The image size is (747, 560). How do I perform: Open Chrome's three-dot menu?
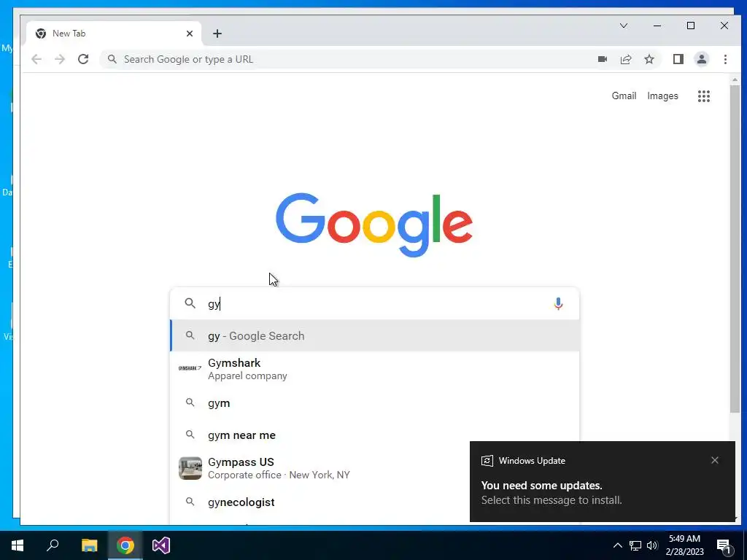[x=725, y=59]
